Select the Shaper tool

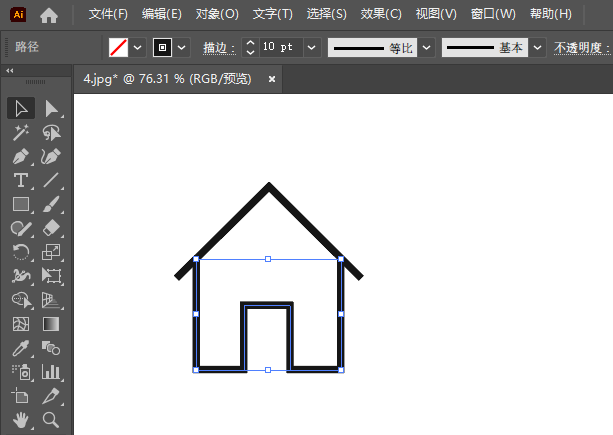point(21,228)
